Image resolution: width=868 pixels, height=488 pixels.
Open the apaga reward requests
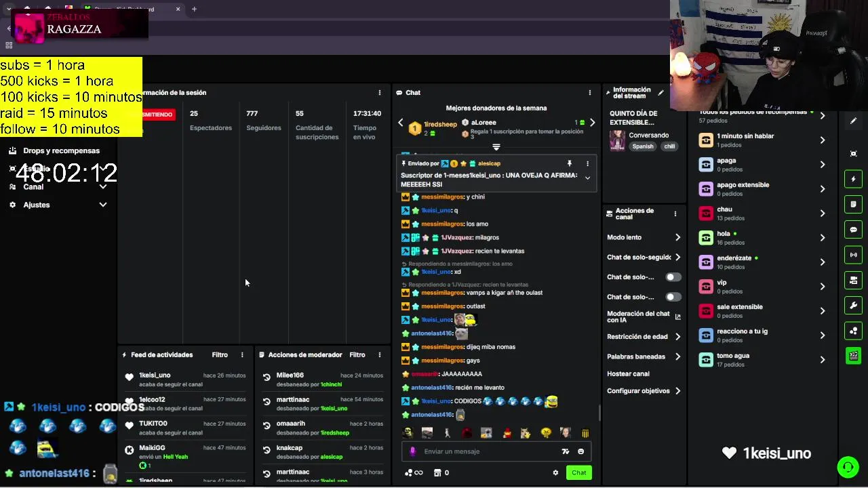pos(763,165)
